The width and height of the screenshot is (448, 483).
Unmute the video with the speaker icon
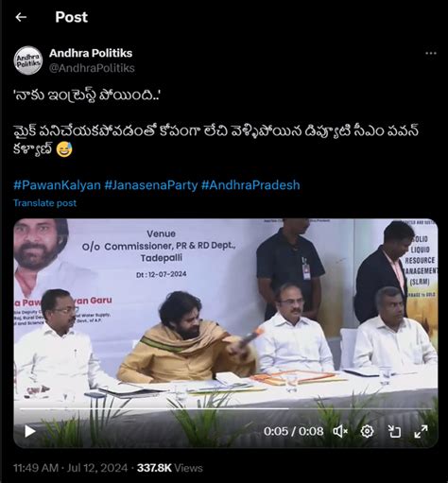click(x=340, y=431)
